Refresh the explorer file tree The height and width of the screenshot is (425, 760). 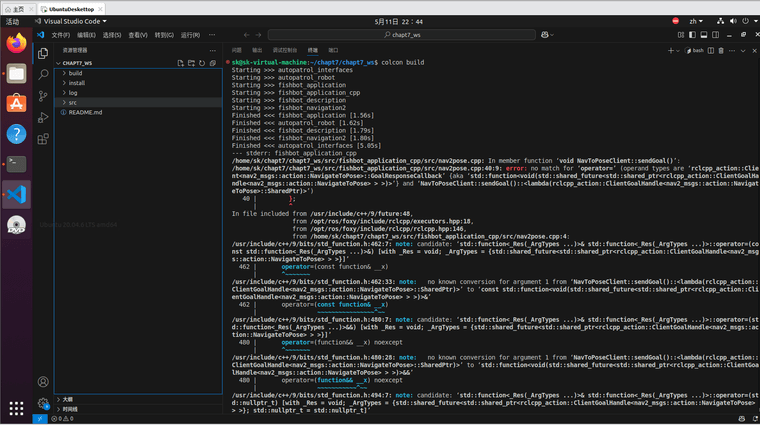[202, 63]
